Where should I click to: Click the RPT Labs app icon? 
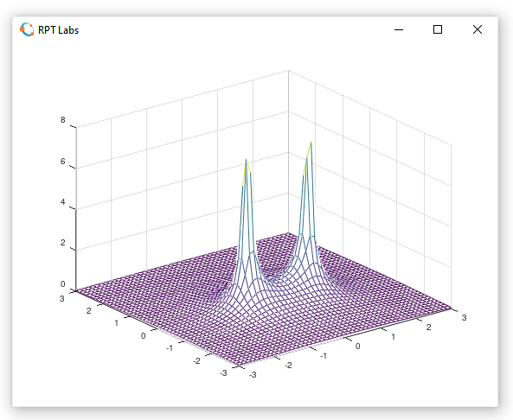pos(27,29)
